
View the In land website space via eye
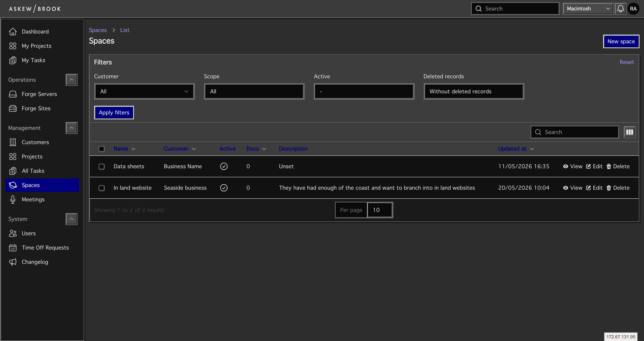coord(565,188)
